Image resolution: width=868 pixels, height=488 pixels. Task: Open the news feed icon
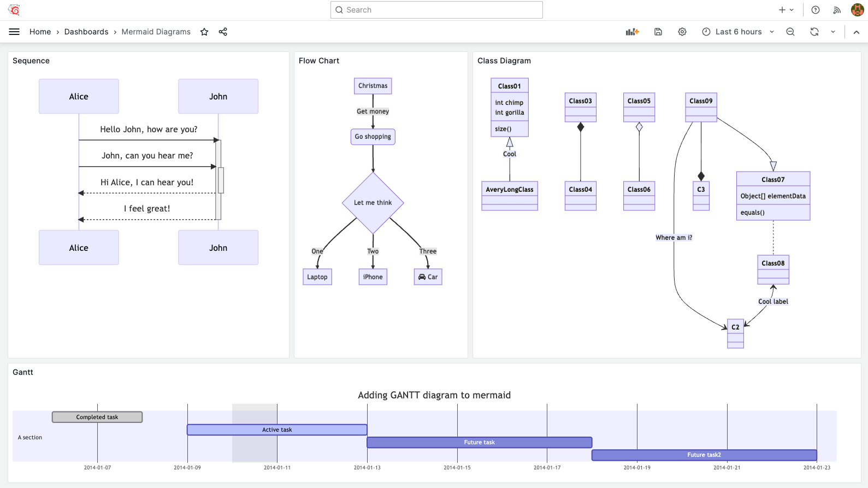(837, 10)
